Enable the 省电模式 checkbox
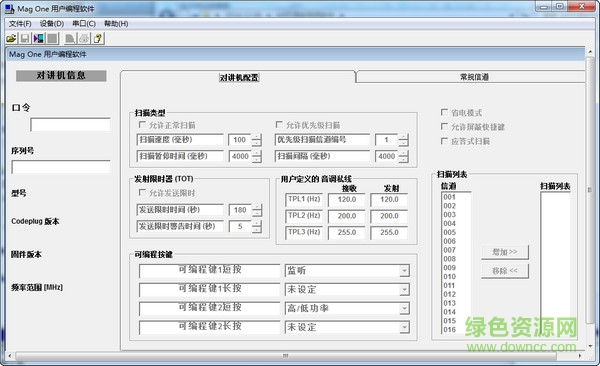Viewport: 600px width, 366px height. coord(444,112)
